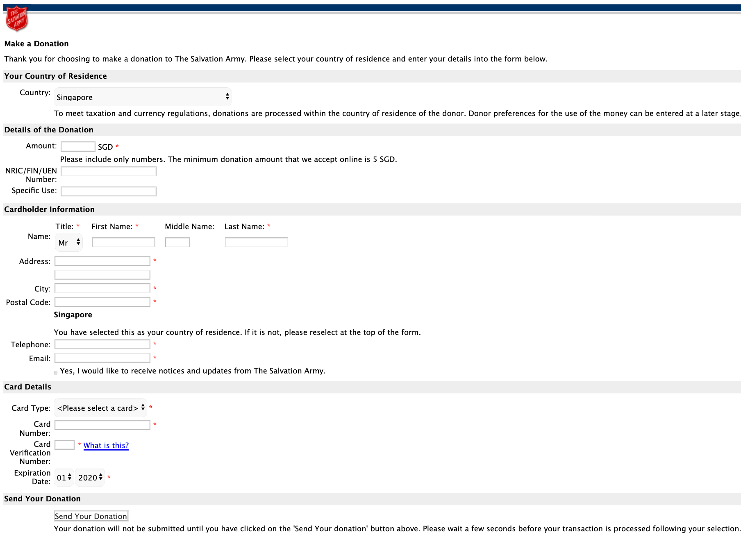The image size is (741, 560).
Task: Click the Card Verification Number field
Action: (64, 445)
